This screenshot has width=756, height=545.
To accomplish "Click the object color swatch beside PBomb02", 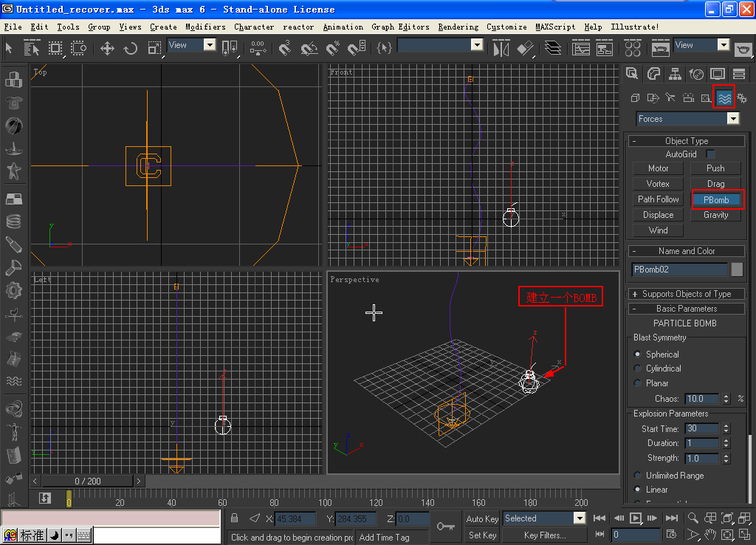I will (737, 269).
